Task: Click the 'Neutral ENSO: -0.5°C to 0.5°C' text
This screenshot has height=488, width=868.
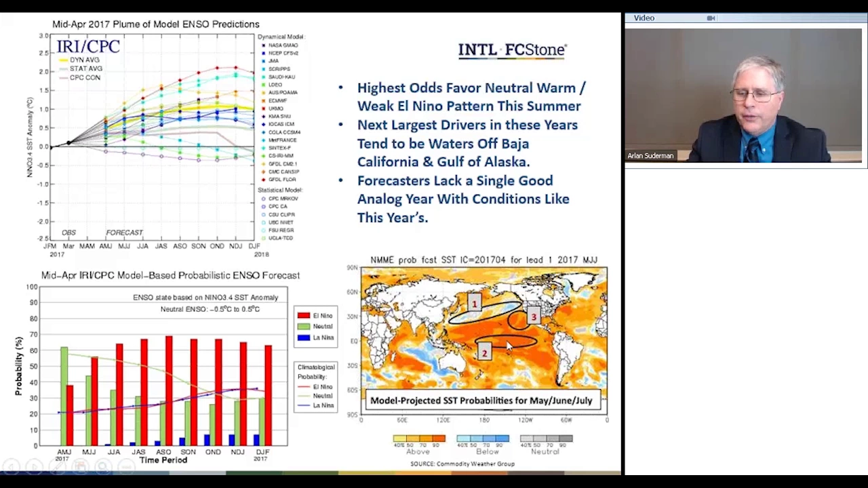Action: point(210,309)
